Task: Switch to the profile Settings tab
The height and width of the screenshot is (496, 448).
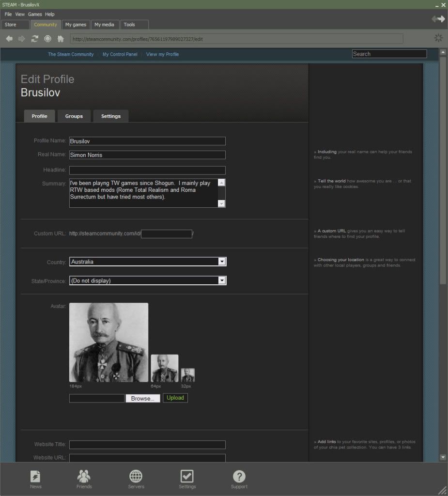Action: point(111,116)
